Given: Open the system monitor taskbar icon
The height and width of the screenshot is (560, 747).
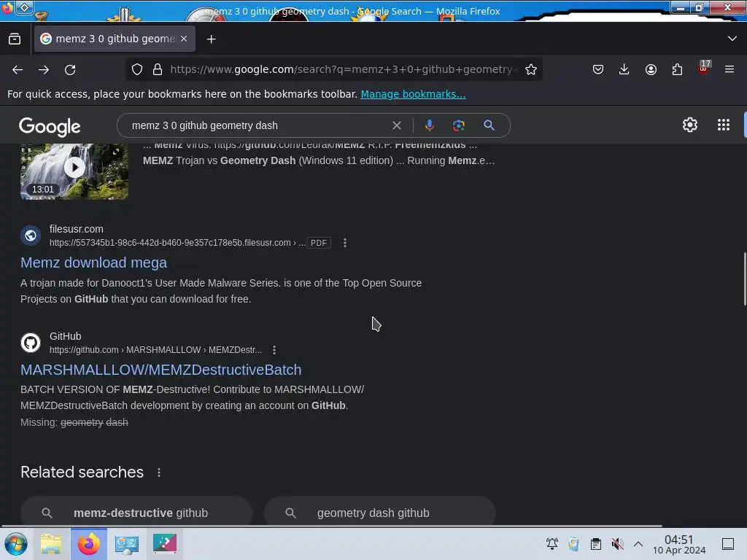Looking at the screenshot, I should coord(126,544).
